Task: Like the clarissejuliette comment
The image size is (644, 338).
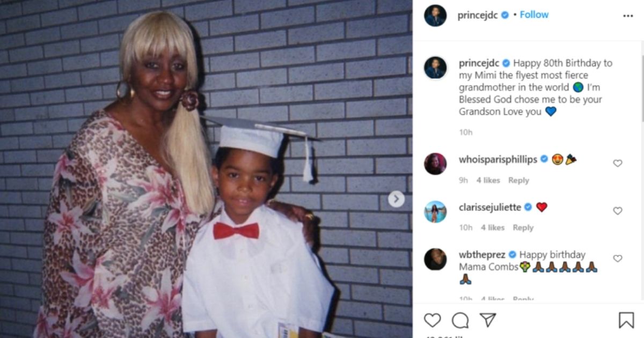Action: click(618, 211)
